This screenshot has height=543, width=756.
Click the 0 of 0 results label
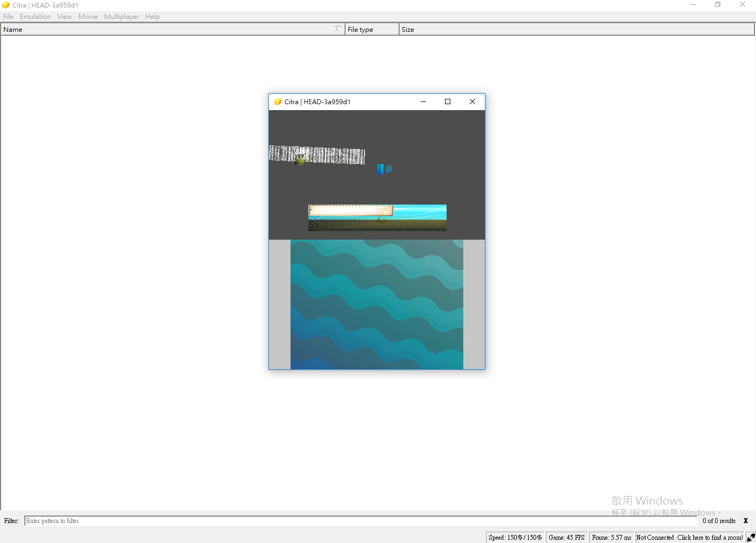coord(719,521)
